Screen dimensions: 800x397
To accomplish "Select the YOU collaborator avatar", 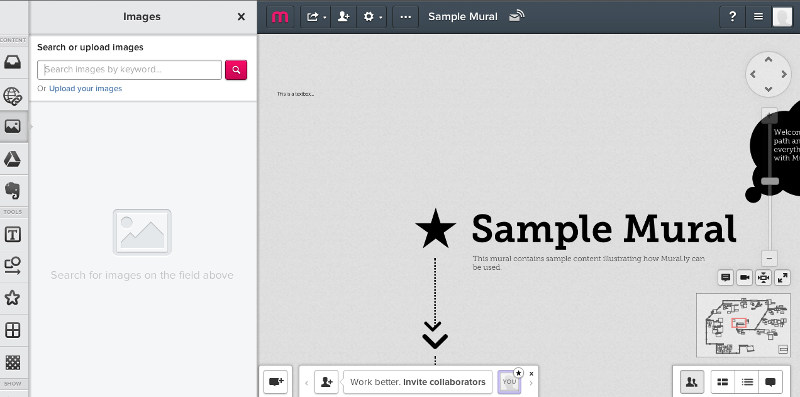I will (509, 382).
